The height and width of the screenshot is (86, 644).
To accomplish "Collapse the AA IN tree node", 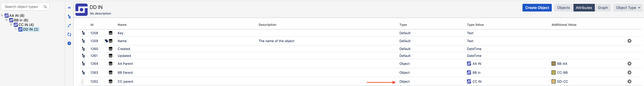I will point(2,15).
